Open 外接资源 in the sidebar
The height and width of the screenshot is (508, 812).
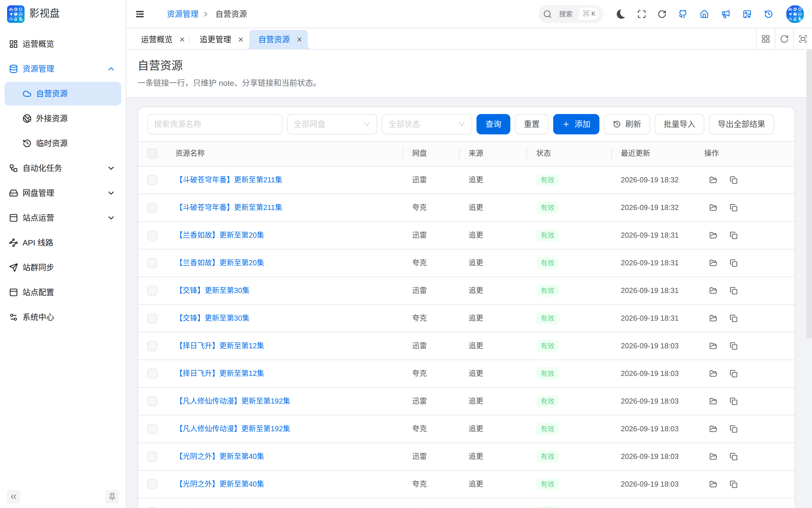[63, 119]
